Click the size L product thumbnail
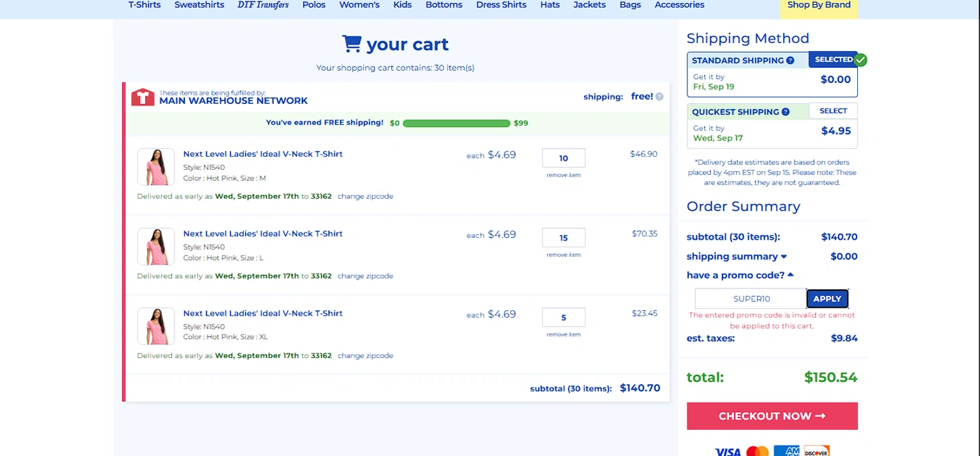 (x=156, y=246)
